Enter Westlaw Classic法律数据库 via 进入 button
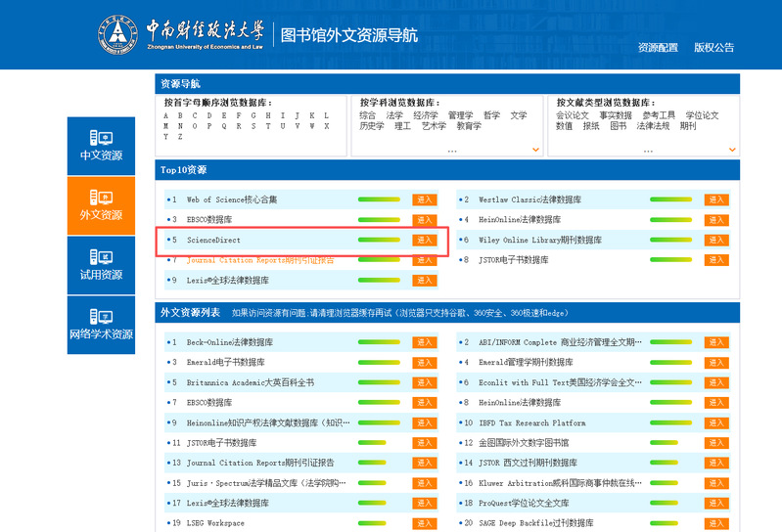782x532 pixels. pos(716,199)
